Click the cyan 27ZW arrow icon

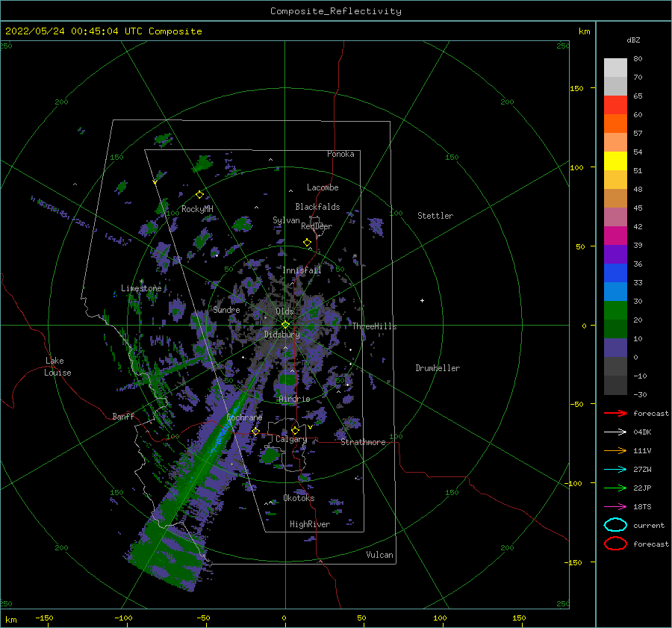pyautogui.click(x=615, y=470)
